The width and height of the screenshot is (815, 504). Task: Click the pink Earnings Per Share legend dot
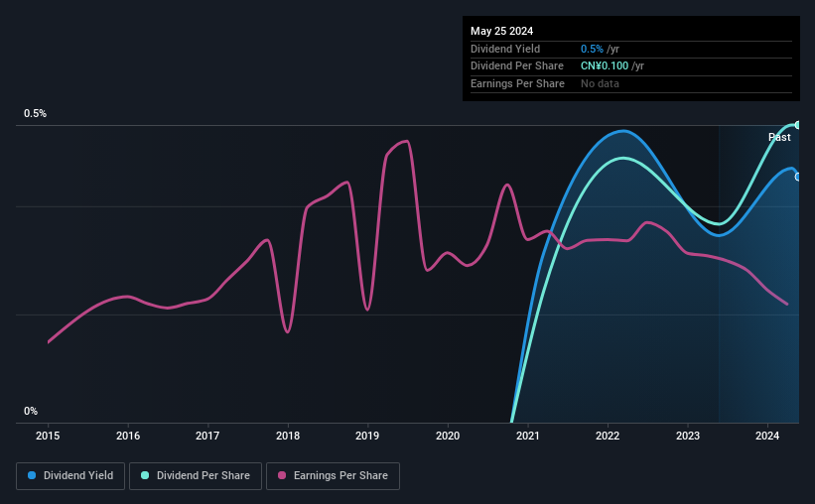[x=282, y=476]
